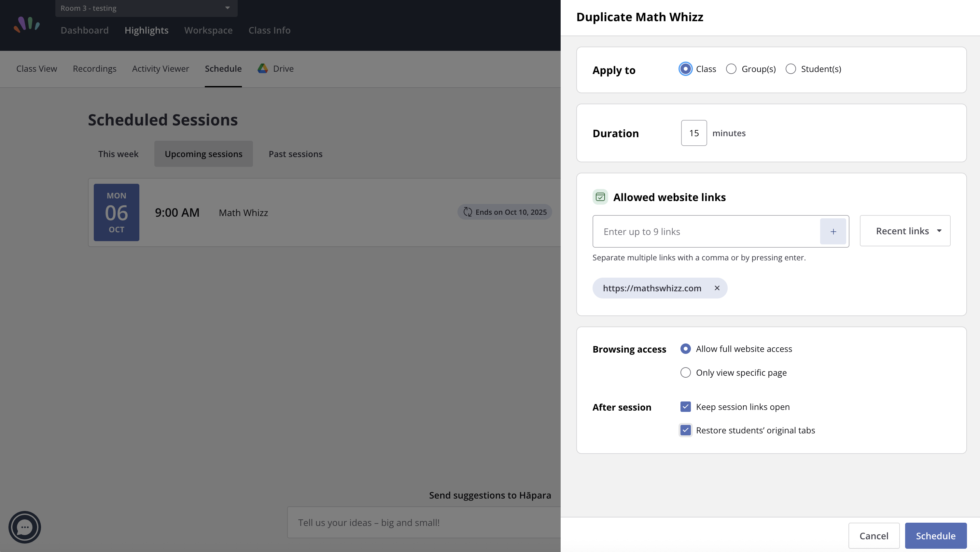Click the plus icon to add link

coord(833,231)
